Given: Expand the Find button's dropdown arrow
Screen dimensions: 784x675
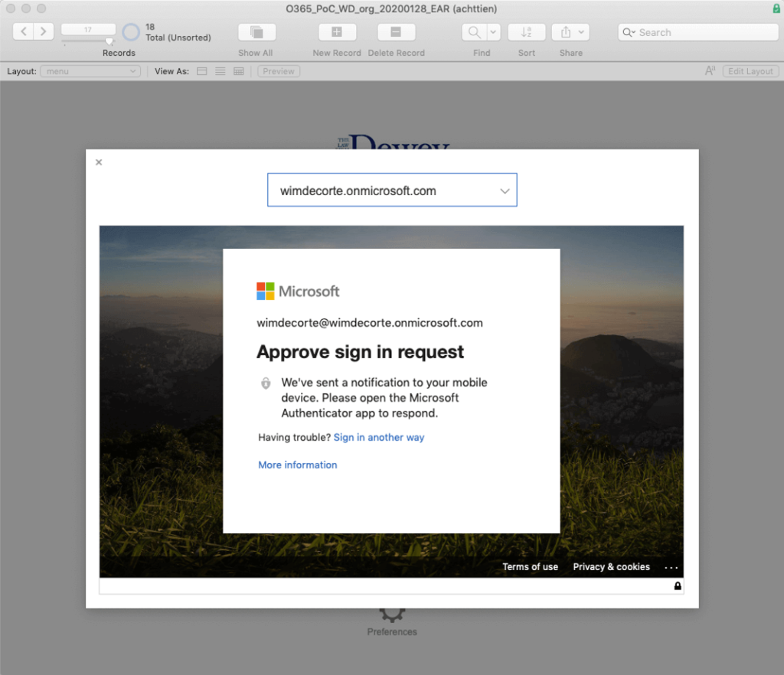Looking at the screenshot, I should click(x=492, y=32).
